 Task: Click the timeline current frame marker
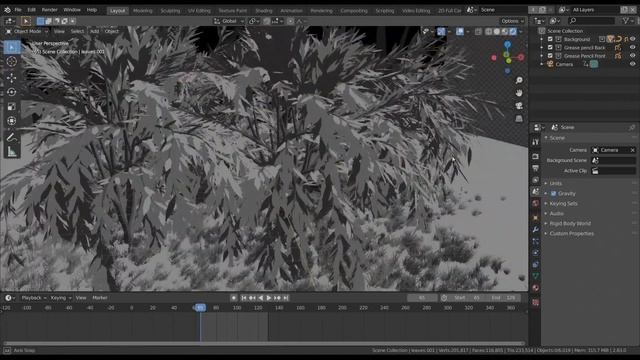[x=200, y=308]
